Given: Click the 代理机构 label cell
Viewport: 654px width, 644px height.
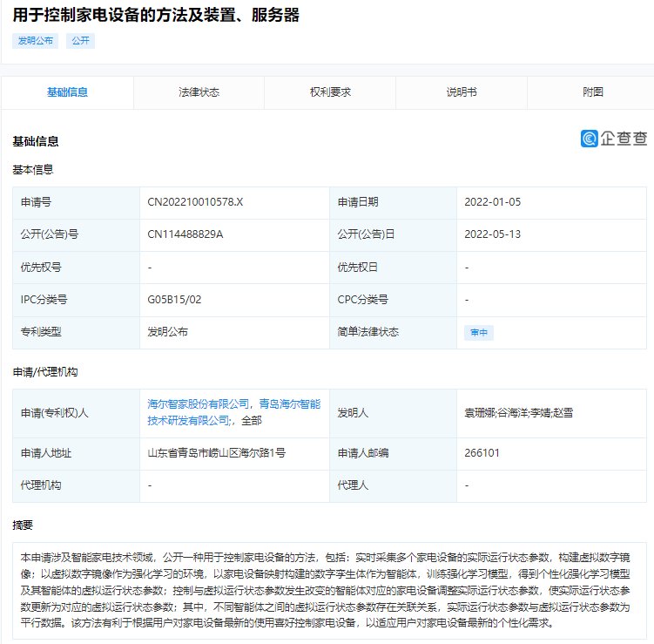Looking at the screenshot, I should 77,485.
